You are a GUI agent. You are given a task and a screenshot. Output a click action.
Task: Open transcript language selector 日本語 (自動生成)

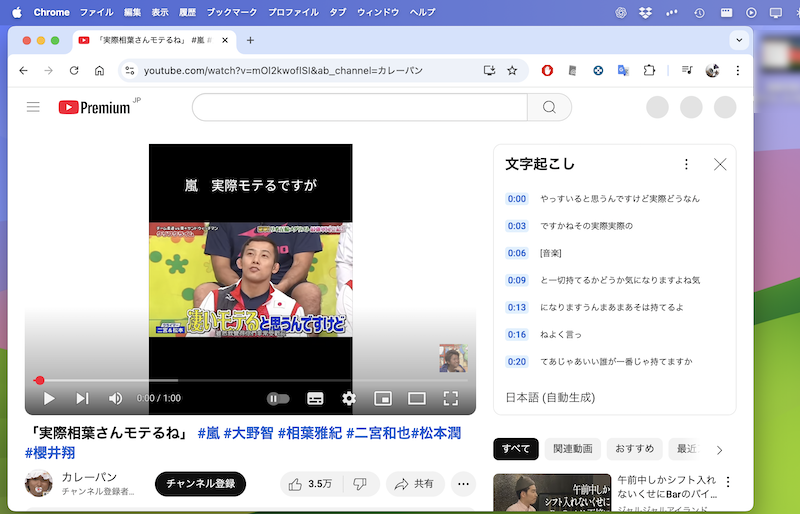tap(550, 397)
